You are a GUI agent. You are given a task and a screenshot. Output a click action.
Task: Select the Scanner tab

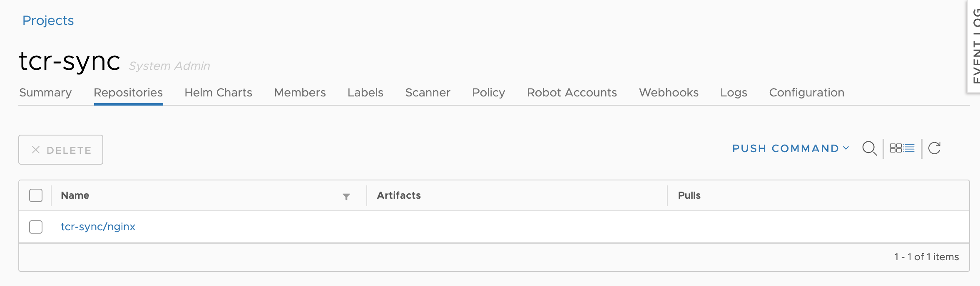point(428,92)
